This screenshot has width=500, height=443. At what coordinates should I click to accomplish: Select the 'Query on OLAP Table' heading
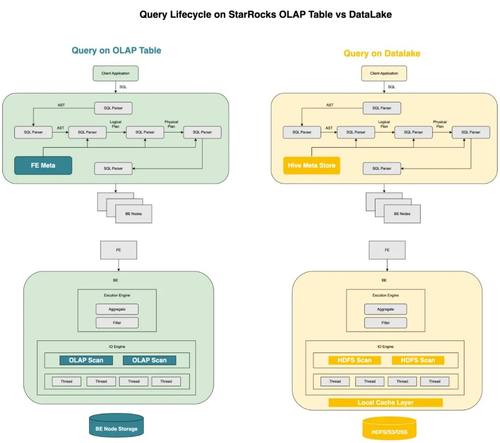pyautogui.click(x=116, y=50)
